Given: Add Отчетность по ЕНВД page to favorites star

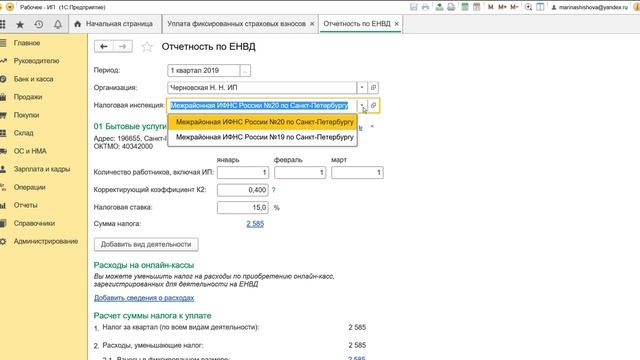Looking at the screenshot, I should click(x=147, y=47).
